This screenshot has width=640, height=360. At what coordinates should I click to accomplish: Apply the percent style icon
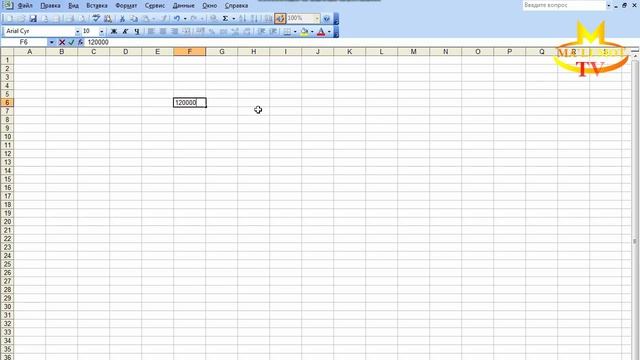(x=211, y=31)
